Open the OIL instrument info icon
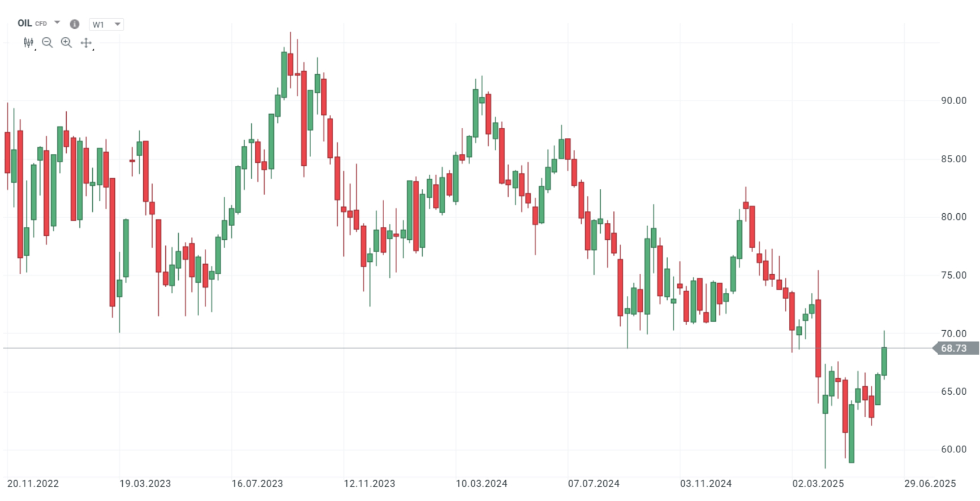This screenshot has height=501, width=980. pyautogui.click(x=74, y=24)
